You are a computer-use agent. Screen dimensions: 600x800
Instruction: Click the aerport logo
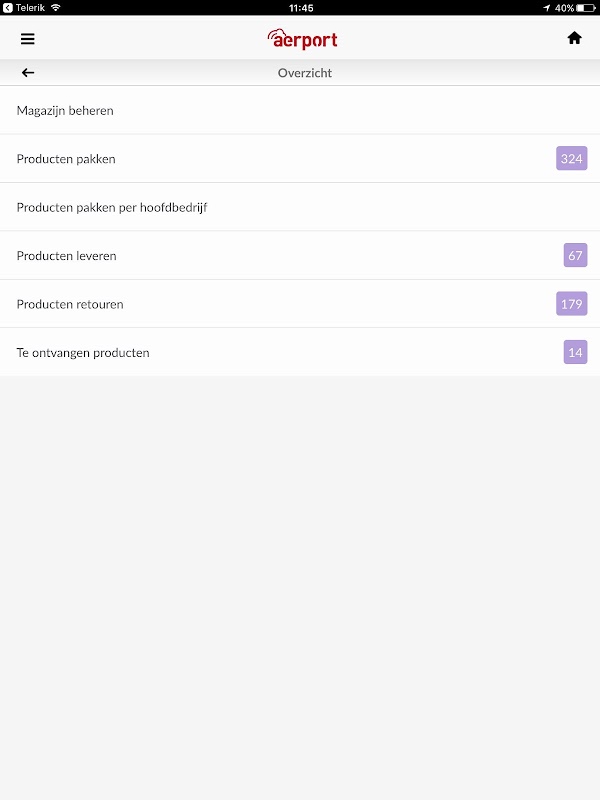click(302, 39)
